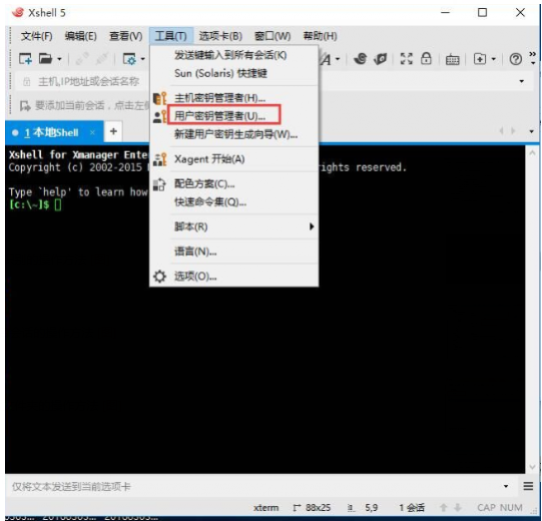Expand the arrow next to session properties icon
This screenshot has width=542, height=521.
tap(142, 59)
